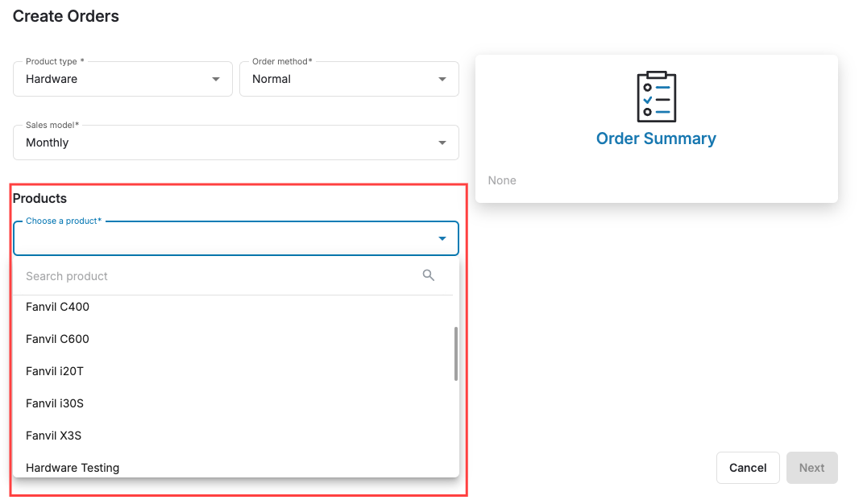Image resolution: width=863 pixels, height=504 pixels.
Task: Click the Next button
Action: tap(811, 468)
